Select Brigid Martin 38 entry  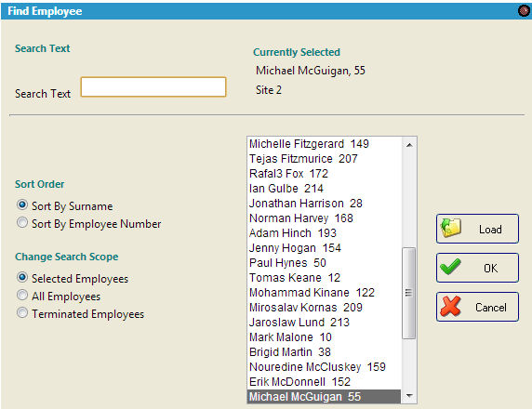pyautogui.click(x=324, y=352)
